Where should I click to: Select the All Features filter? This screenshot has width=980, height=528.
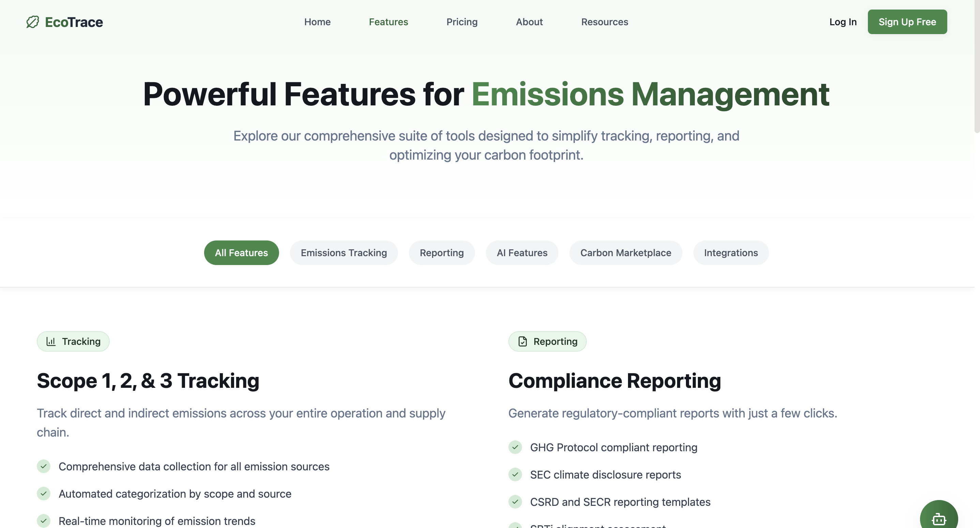coord(241,252)
